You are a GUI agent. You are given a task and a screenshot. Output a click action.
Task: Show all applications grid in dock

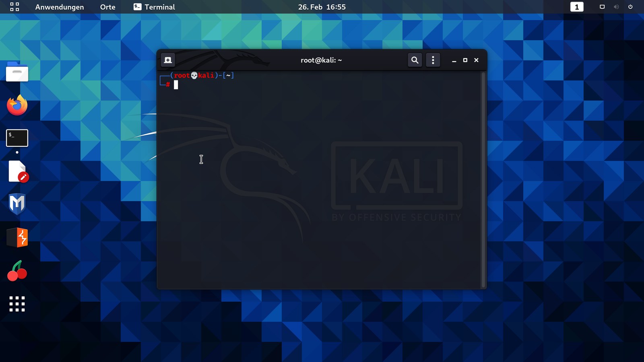click(x=17, y=304)
